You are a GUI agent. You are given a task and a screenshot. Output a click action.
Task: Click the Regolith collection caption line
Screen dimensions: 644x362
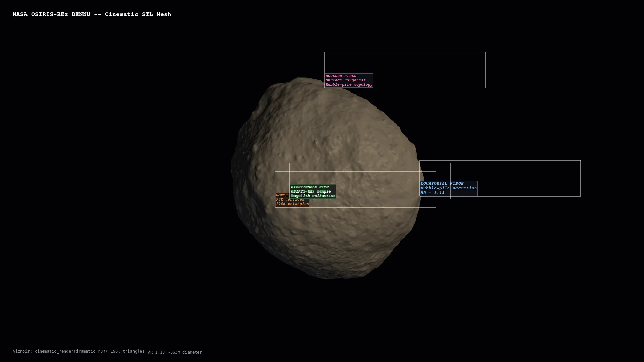point(313,196)
